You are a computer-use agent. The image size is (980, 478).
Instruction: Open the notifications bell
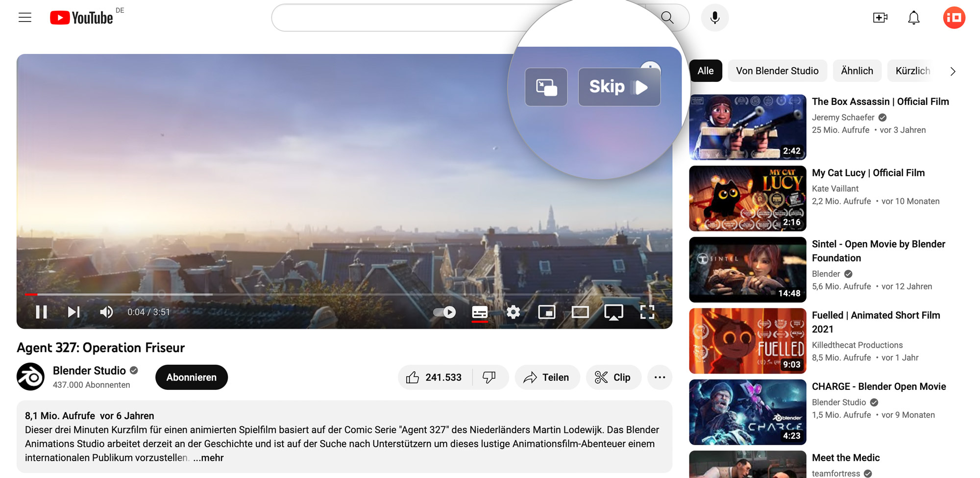914,18
